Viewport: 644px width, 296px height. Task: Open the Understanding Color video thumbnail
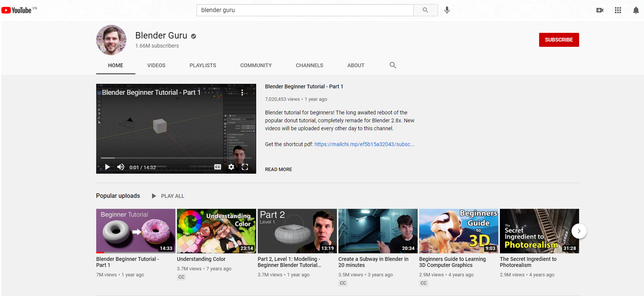[216, 231]
